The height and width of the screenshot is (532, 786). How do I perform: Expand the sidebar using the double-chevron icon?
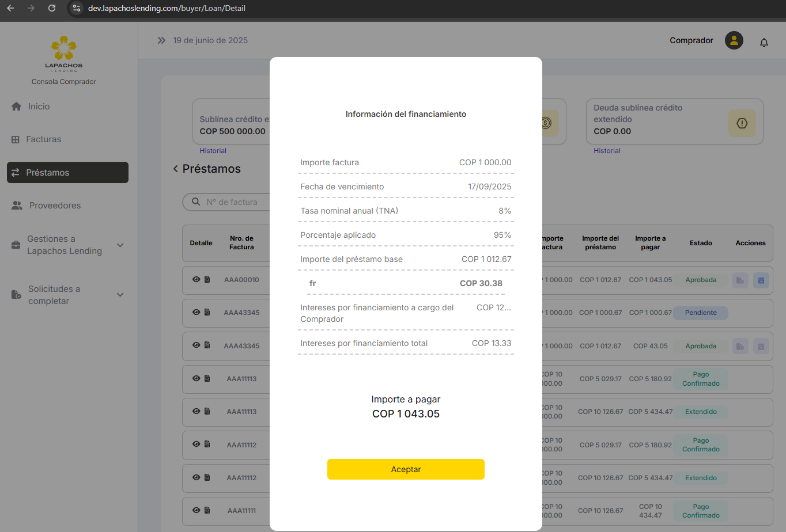point(161,40)
